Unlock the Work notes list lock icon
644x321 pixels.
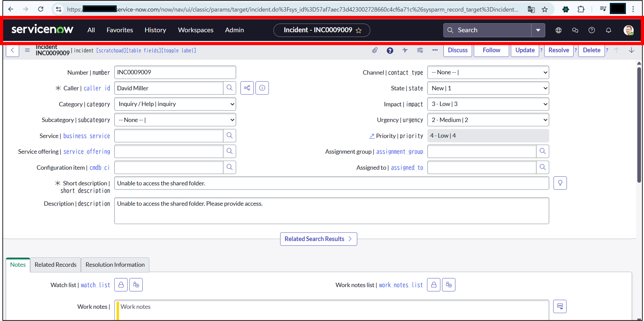pos(434,285)
